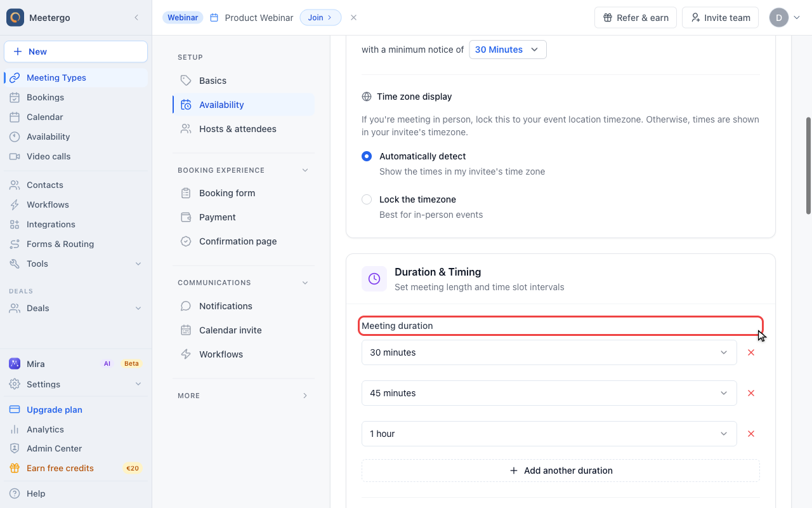Open Basics setup tab
812x508 pixels.
tap(244, 81)
